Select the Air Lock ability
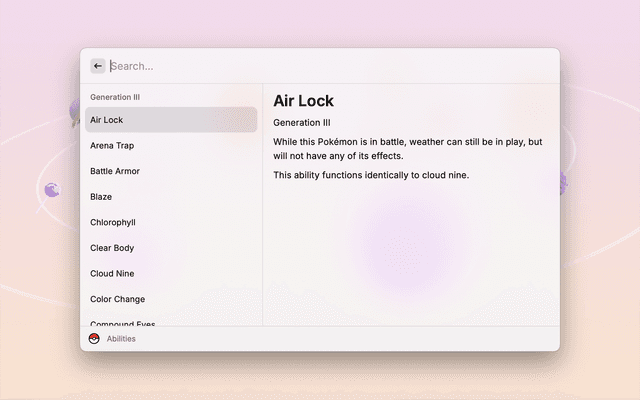The height and width of the screenshot is (400, 640). [x=170, y=120]
